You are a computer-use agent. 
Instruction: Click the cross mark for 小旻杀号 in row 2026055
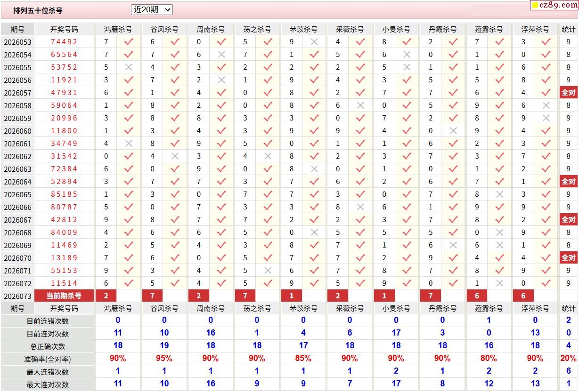coord(407,67)
